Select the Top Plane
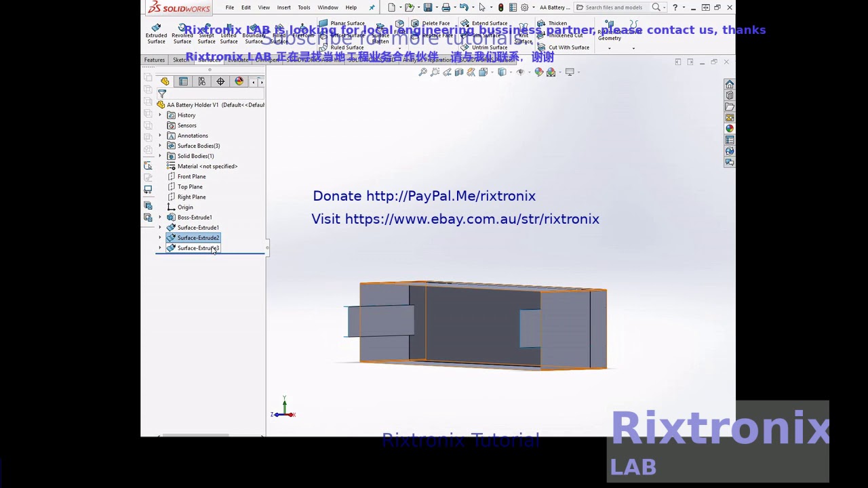The height and width of the screenshot is (488, 868). point(184,186)
